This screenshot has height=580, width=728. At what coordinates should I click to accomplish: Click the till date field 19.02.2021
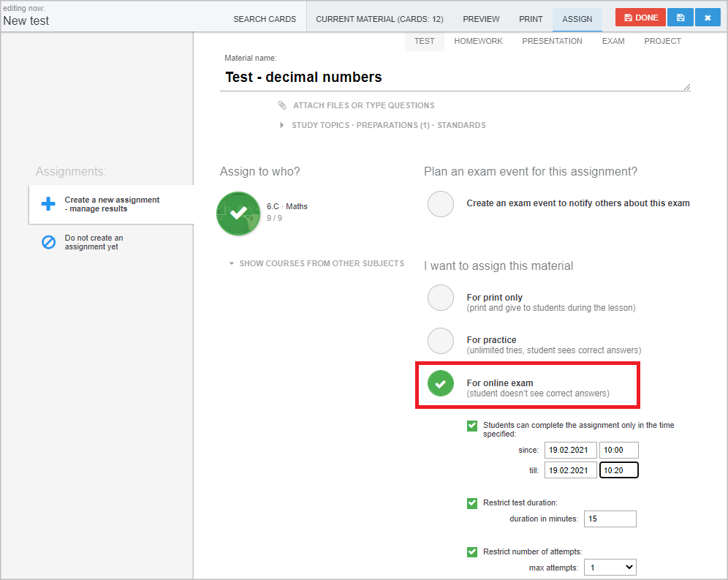(x=571, y=470)
